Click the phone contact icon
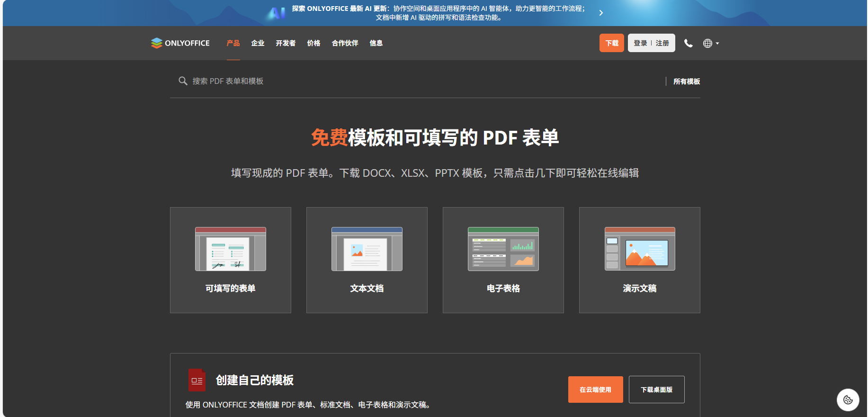The width and height of the screenshot is (868, 417). 688,43
